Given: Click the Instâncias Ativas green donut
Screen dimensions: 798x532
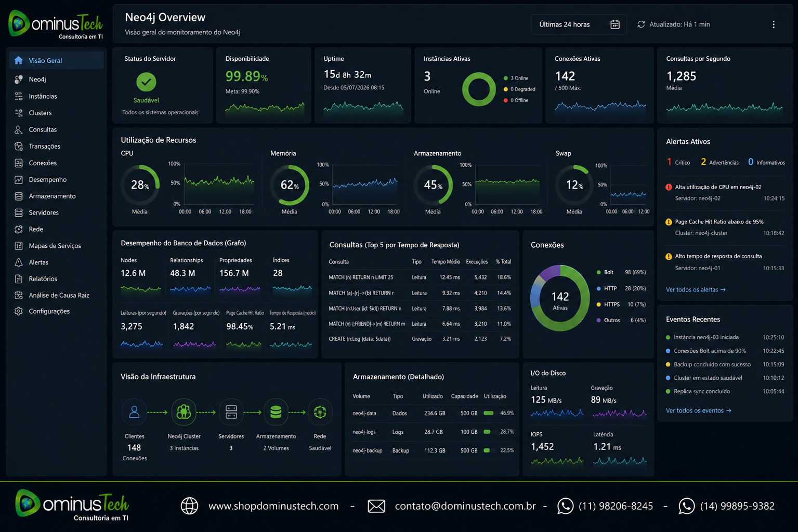Looking at the screenshot, I should pos(479,89).
